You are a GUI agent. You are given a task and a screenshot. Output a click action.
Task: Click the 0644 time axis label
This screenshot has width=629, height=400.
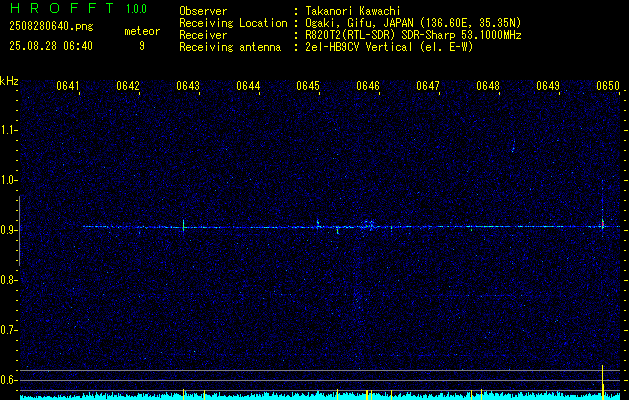coord(248,86)
